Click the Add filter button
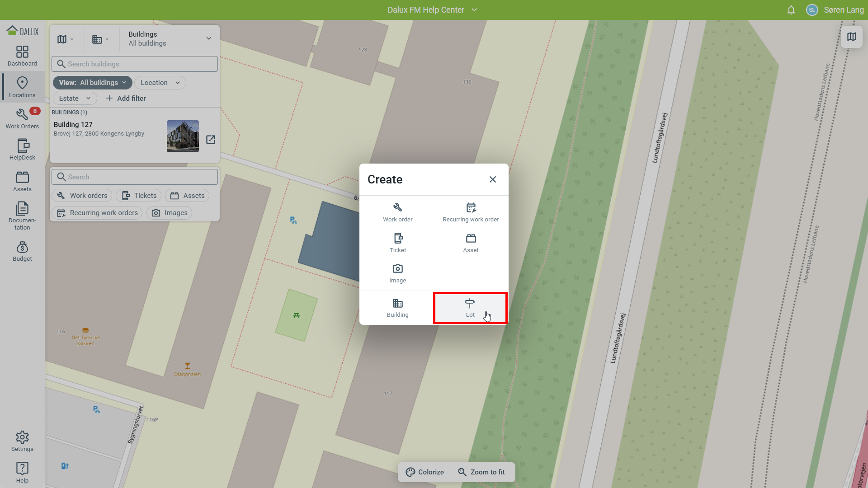Image resolution: width=868 pixels, height=488 pixels. coord(126,99)
